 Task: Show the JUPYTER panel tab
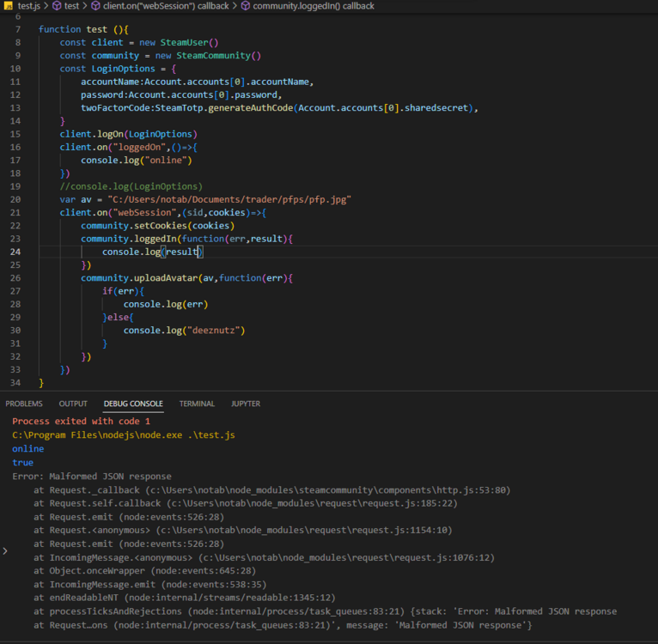tap(246, 404)
